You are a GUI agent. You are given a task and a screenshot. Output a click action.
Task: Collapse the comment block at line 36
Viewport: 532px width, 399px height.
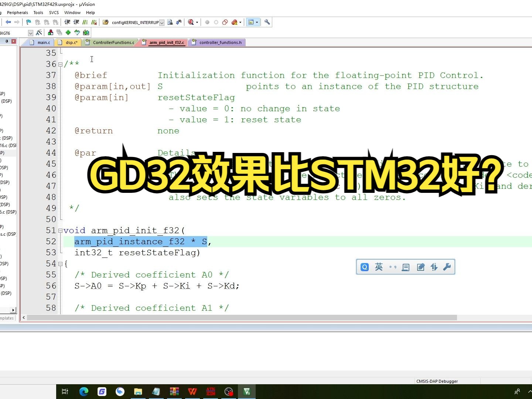coord(60,64)
